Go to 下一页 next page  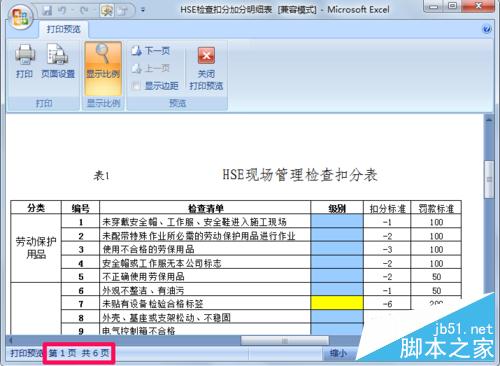pyautogui.click(x=151, y=51)
